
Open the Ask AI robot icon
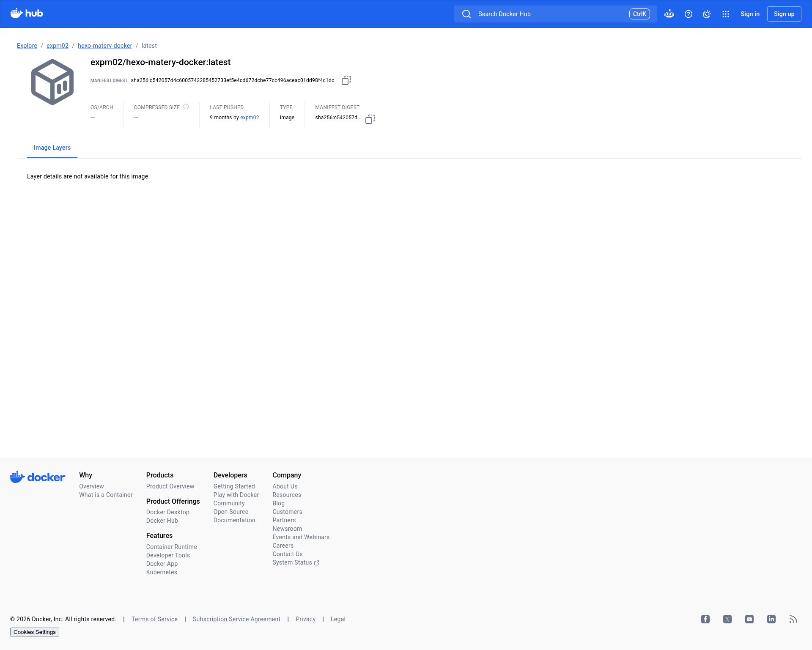tap(669, 14)
